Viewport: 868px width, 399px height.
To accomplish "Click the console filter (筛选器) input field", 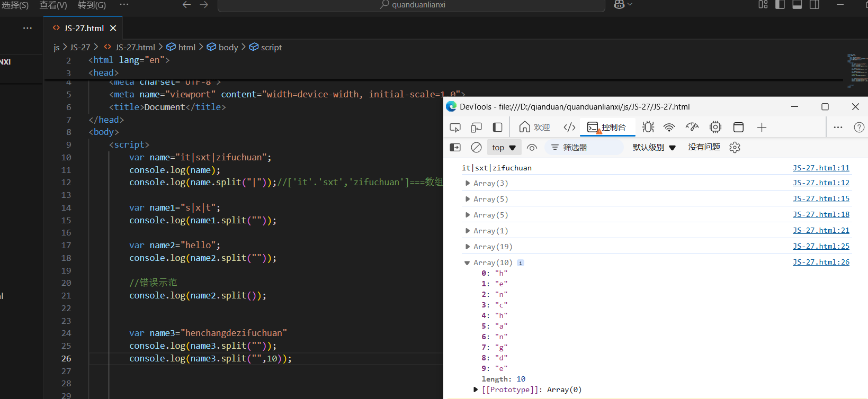I will (x=584, y=148).
